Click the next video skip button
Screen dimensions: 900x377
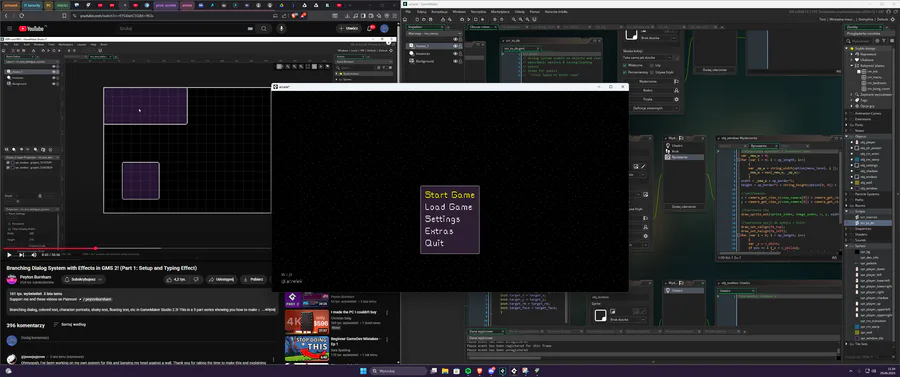(x=22, y=255)
